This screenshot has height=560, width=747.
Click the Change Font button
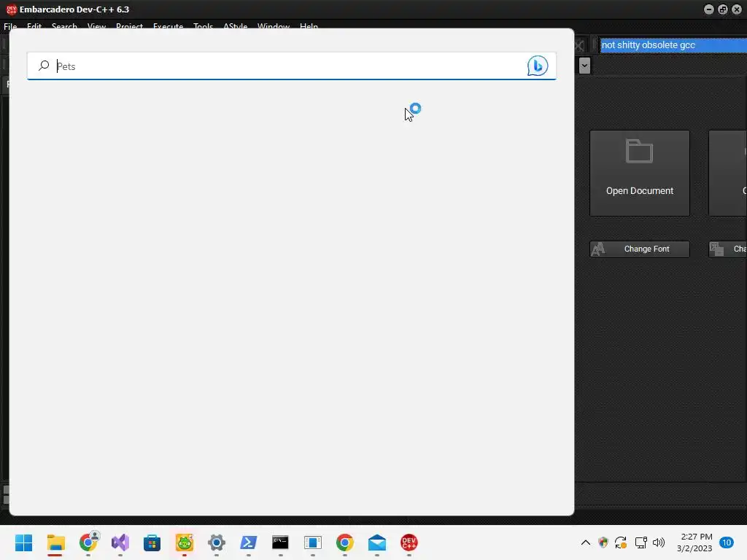tap(639, 249)
